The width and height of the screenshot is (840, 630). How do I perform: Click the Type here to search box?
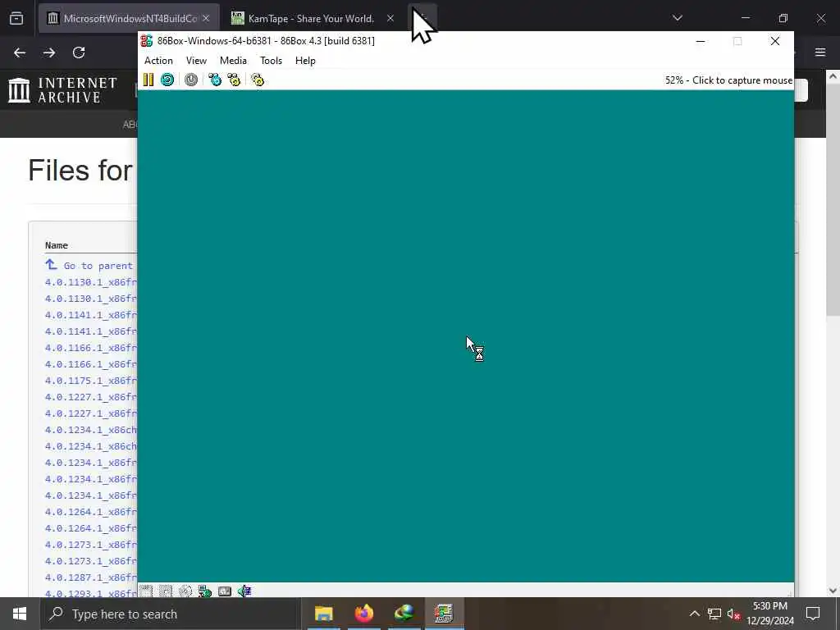tap(171, 614)
